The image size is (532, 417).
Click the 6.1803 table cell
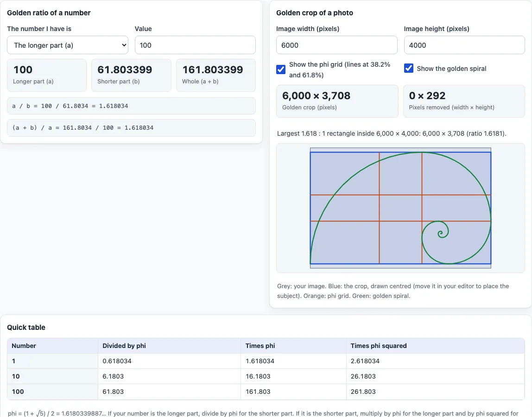click(x=169, y=376)
